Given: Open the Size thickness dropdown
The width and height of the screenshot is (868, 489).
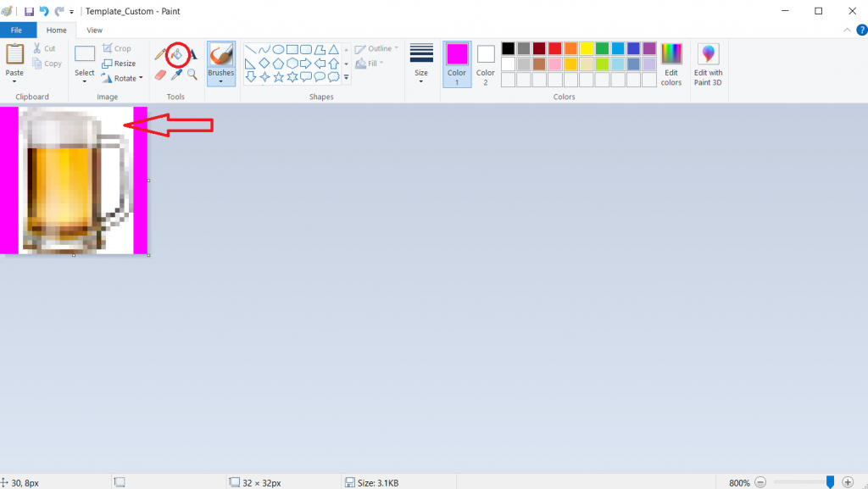Looking at the screenshot, I should tap(421, 64).
